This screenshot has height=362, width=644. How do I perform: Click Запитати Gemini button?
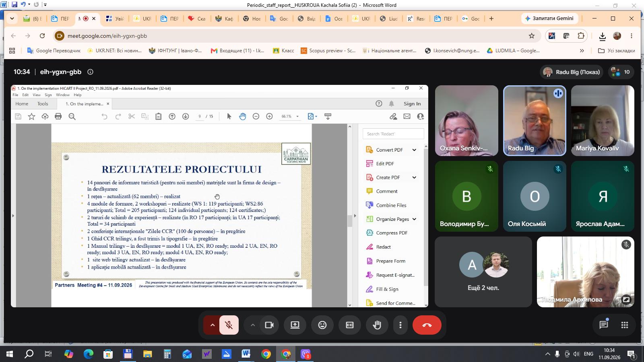[x=549, y=19]
